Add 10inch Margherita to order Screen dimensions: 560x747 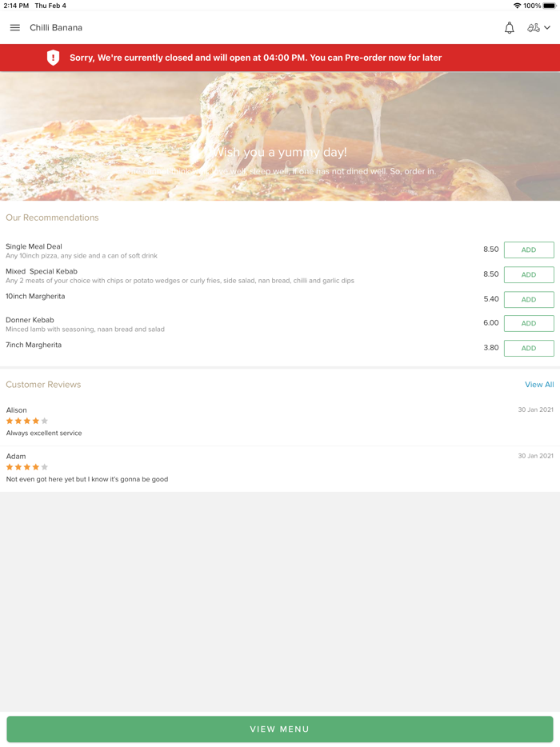pos(528,299)
